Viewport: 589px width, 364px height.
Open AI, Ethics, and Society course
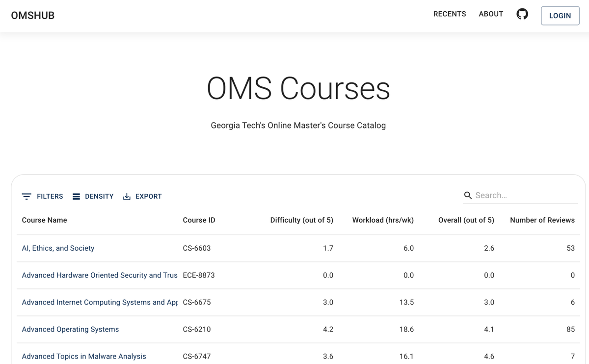pos(58,248)
